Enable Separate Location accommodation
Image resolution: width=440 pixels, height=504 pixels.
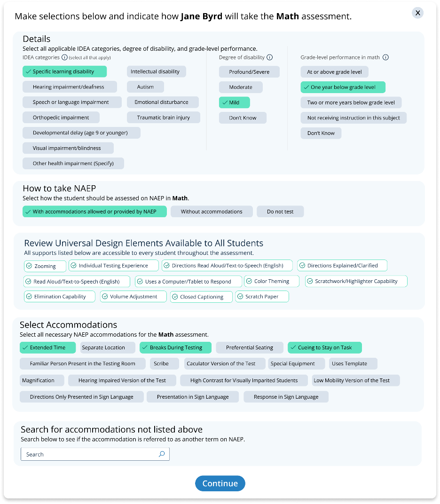pyautogui.click(x=103, y=347)
